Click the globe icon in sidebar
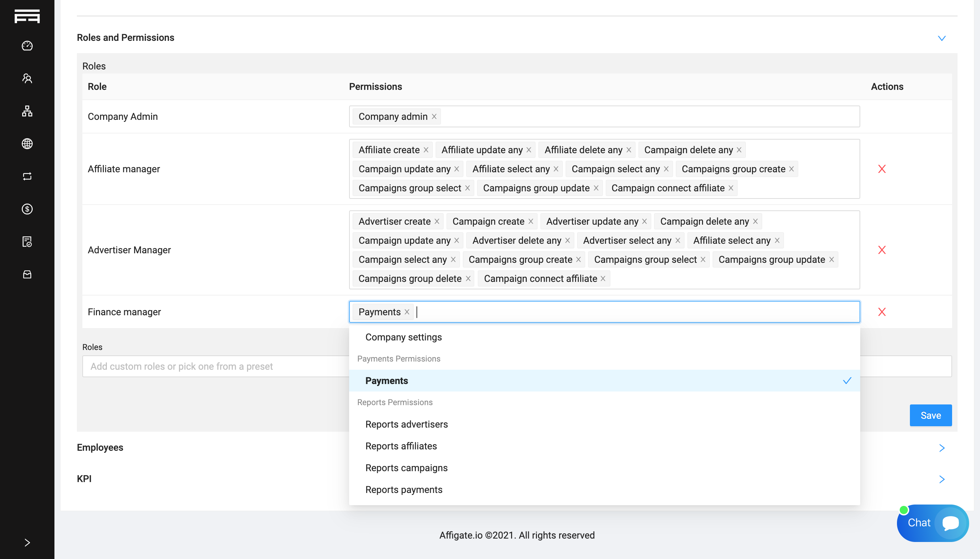The width and height of the screenshot is (980, 559). click(27, 144)
